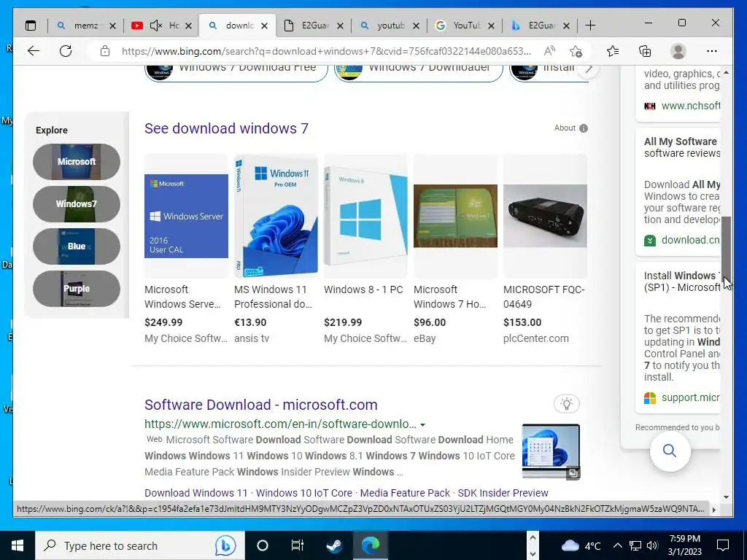747x560 pixels.
Task: View site information lock icon
Action: coord(105,51)
